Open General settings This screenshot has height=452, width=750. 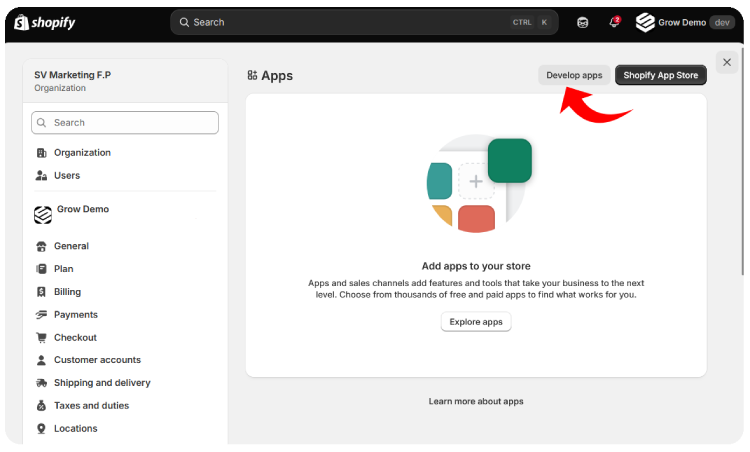coord(71,246)
